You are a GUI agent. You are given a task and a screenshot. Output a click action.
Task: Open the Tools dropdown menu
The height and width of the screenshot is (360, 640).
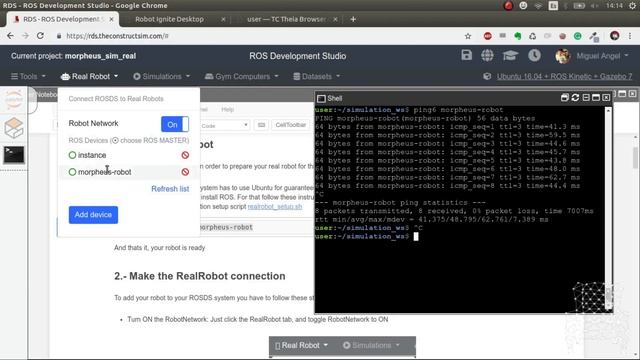28,76
